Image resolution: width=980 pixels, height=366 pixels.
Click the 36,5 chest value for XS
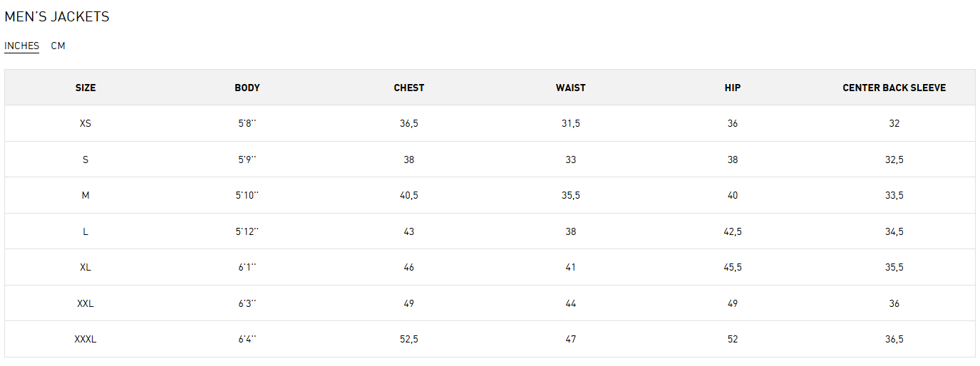(409, 123)
